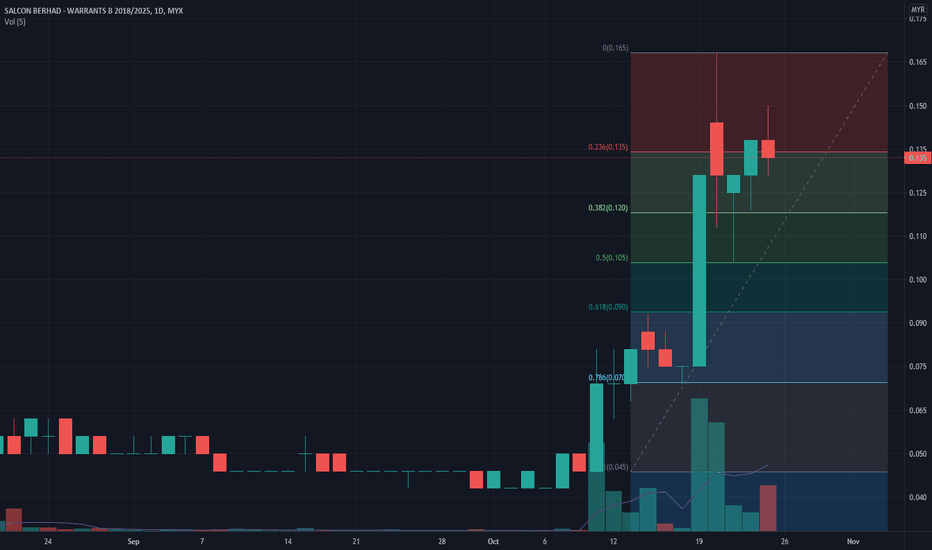Click the 12 date label on the time axis
Viewport: 932px width, 550px height.
tap(613, 542)
